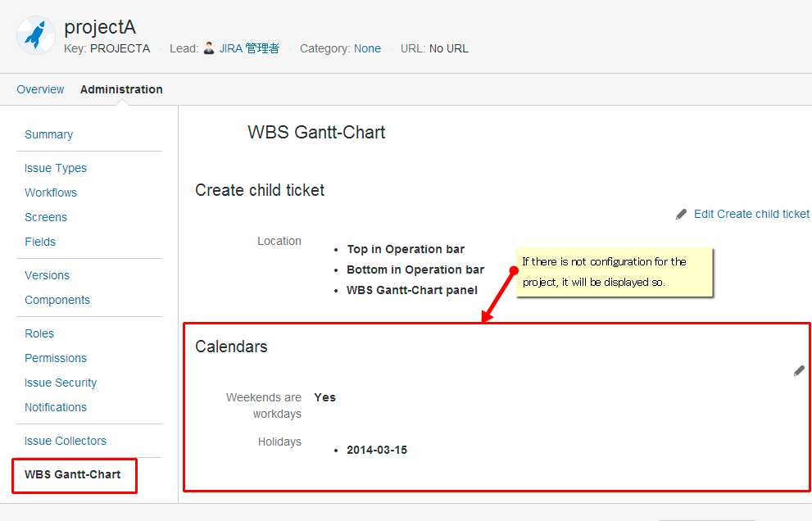
Task: Go to Summary in the sidebar
Action: coord(48,134)
